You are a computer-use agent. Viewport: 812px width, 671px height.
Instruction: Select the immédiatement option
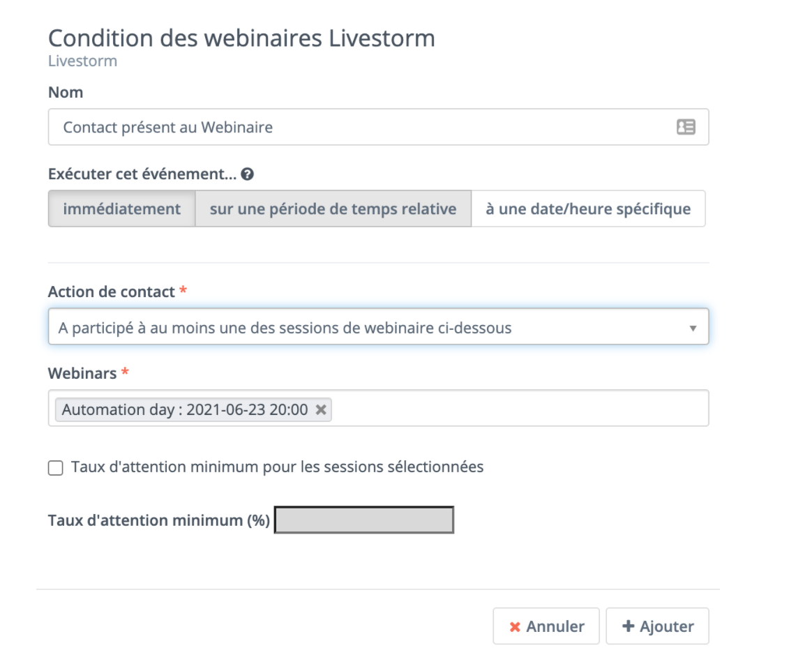coord(121,209)
